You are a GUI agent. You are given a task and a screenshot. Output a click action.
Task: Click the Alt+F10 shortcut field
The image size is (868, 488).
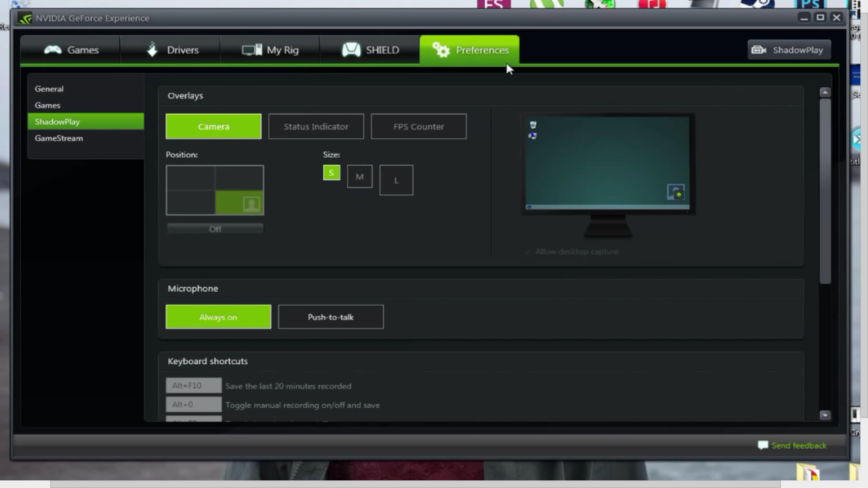coord(194,386)
